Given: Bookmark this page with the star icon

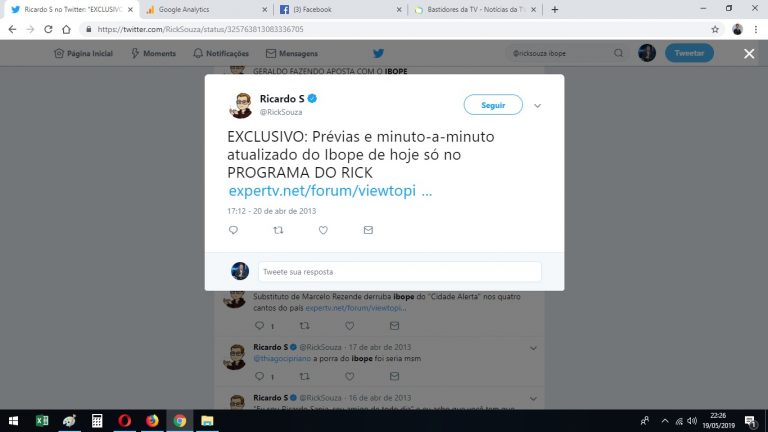Looking at the screenshot, I should 715,29.
